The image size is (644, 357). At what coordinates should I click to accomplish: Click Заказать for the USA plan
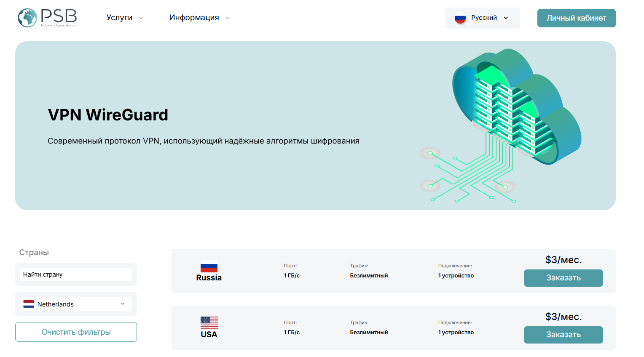point(563,335)
